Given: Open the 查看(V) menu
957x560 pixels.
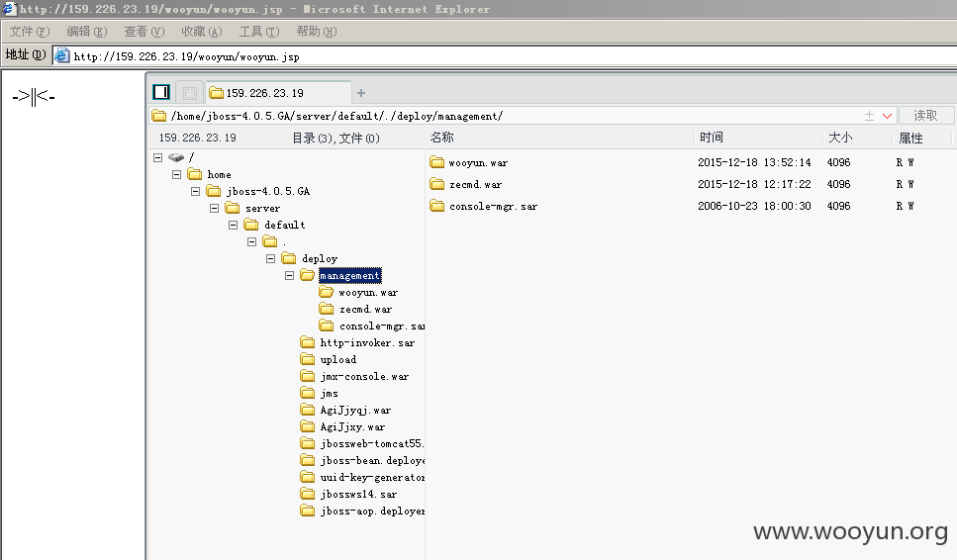Looking at the screenshot, I should point(144,31).
